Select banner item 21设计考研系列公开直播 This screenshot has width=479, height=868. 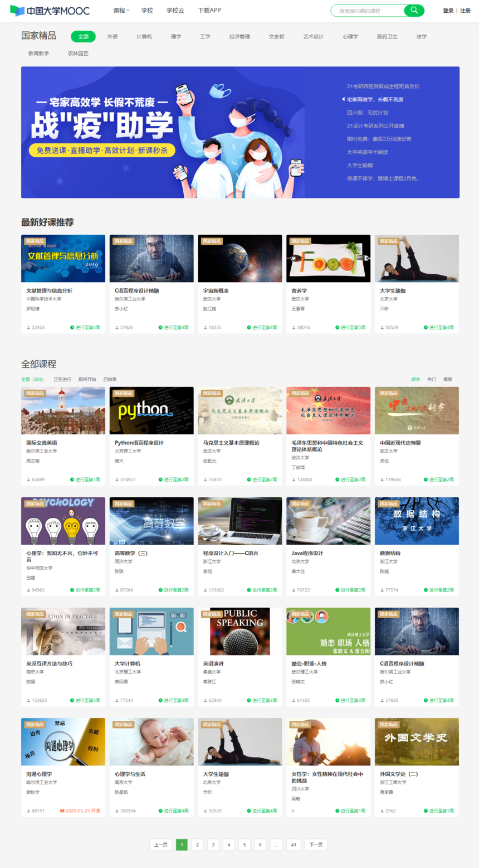pyautogui.click(x=375, y=126)
